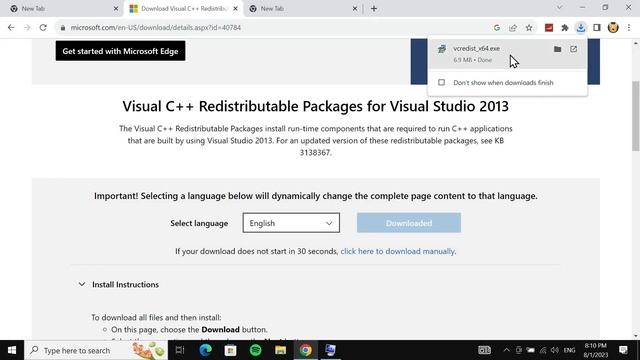Open the Google icon in address bar
The height and width of the screenshot is (360, 640).
(x=497, y=28)
